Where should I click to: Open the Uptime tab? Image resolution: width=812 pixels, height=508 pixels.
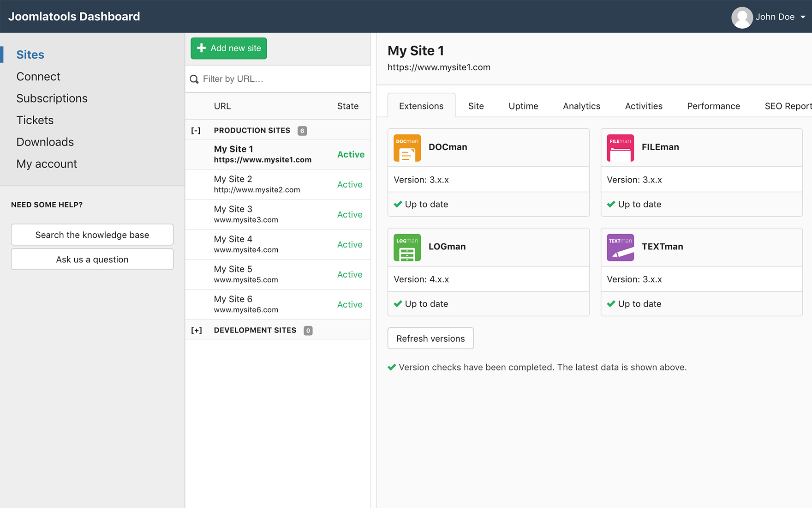pos(523,106)
